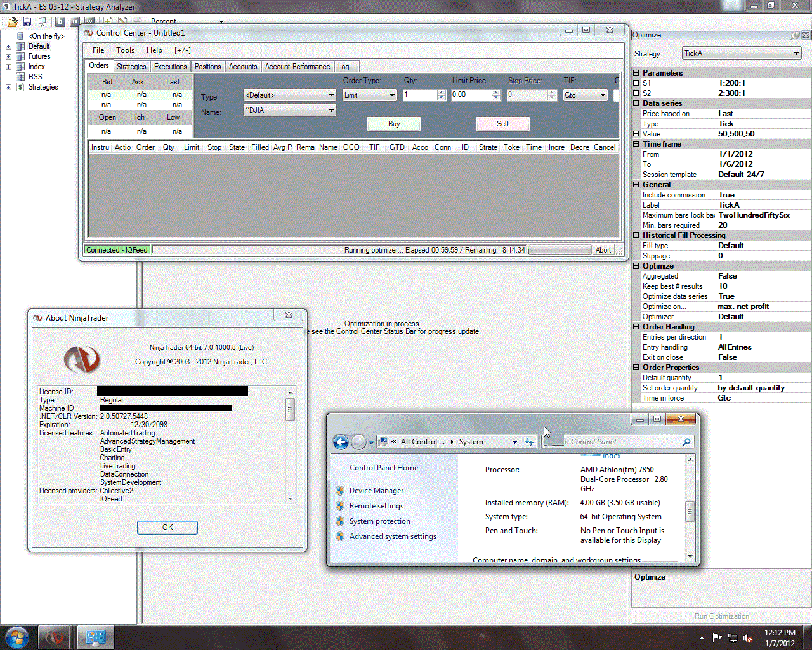
Task: Open the Percent dropdown in Strategy Analyzer toolbar
Action: 221,22
